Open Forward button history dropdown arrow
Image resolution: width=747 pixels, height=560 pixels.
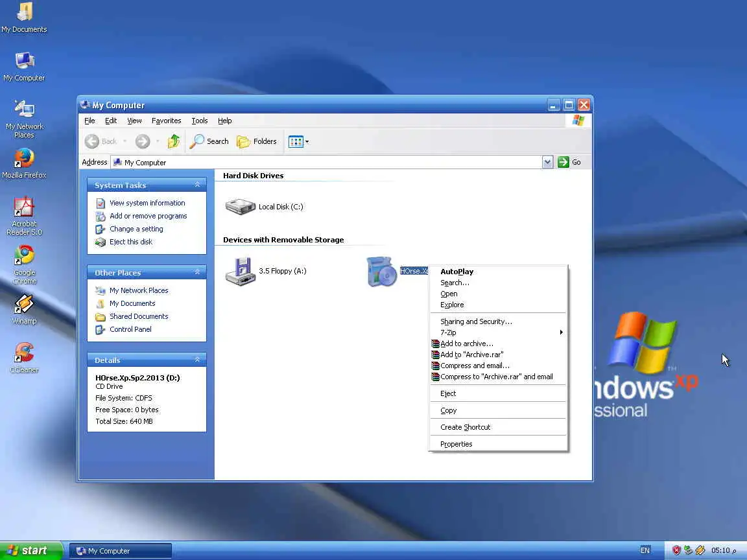(x=158, y=141)
